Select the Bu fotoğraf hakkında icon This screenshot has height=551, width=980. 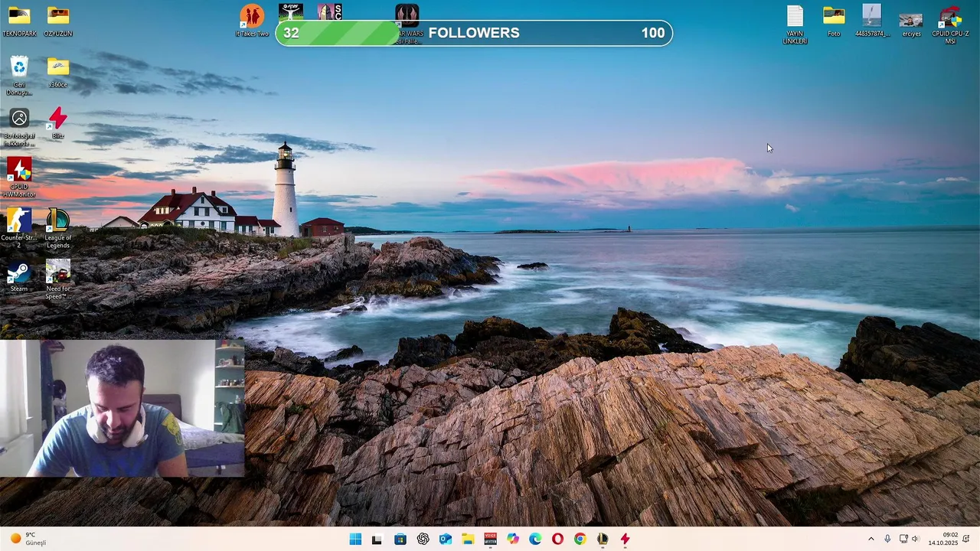click(19, 127)
